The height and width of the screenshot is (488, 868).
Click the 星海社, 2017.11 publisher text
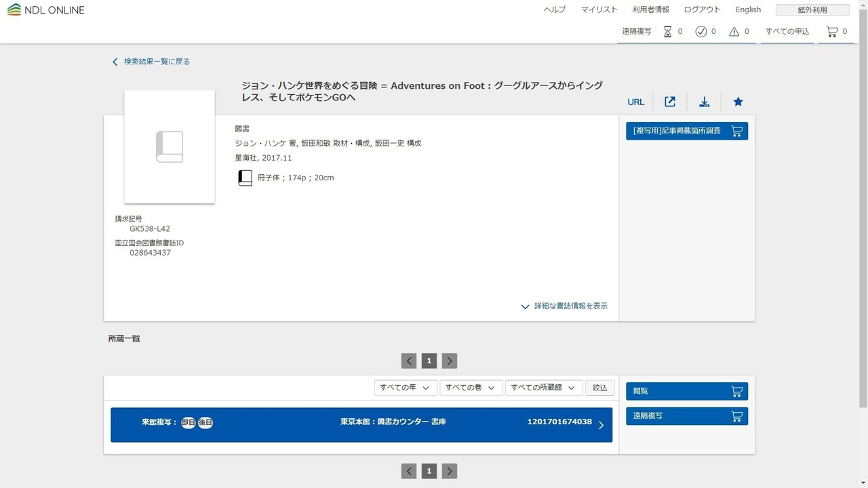pos(263,158)
